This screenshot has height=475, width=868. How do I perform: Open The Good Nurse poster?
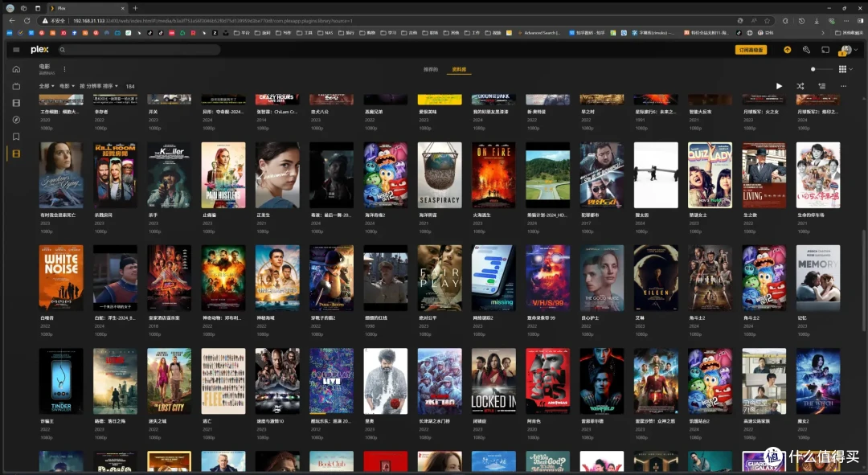click(x=602, y=278)
